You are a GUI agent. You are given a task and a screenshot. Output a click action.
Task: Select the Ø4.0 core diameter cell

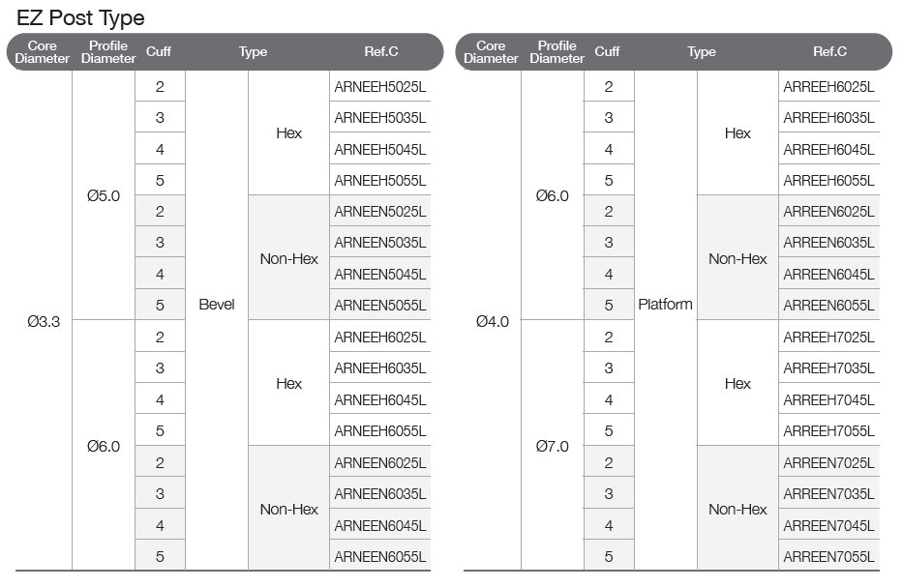(x=493, y=322)
